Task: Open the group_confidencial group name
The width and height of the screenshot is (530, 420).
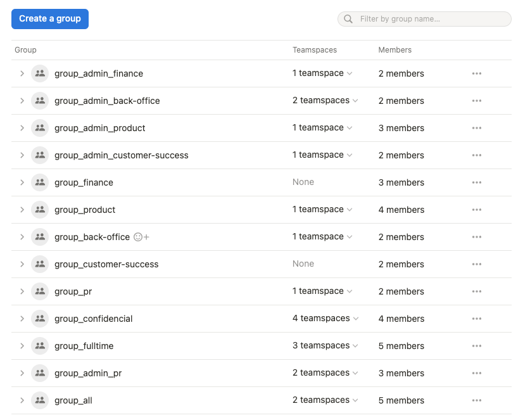Action: click(x=94, y=319)
